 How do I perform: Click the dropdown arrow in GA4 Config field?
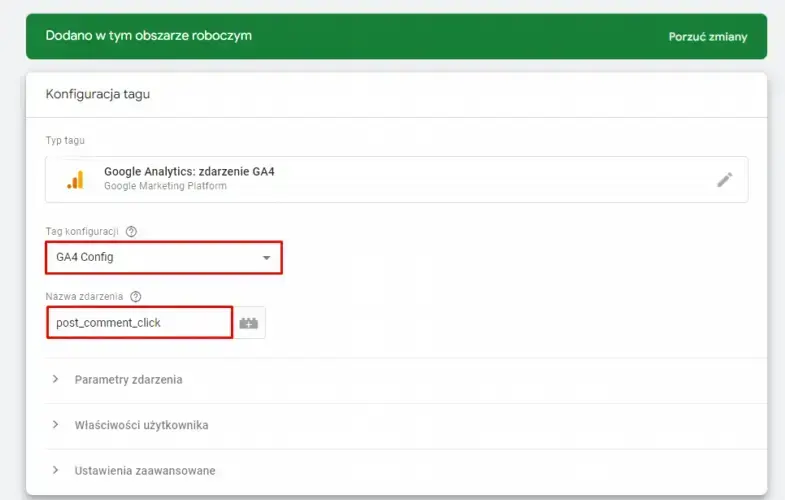tap(266, 258)
